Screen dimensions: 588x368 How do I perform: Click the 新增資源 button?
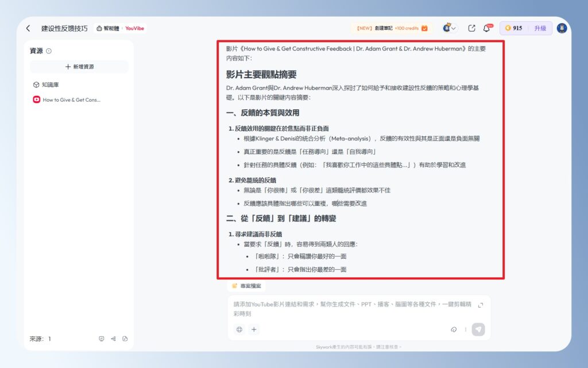(x=81, y=68)
